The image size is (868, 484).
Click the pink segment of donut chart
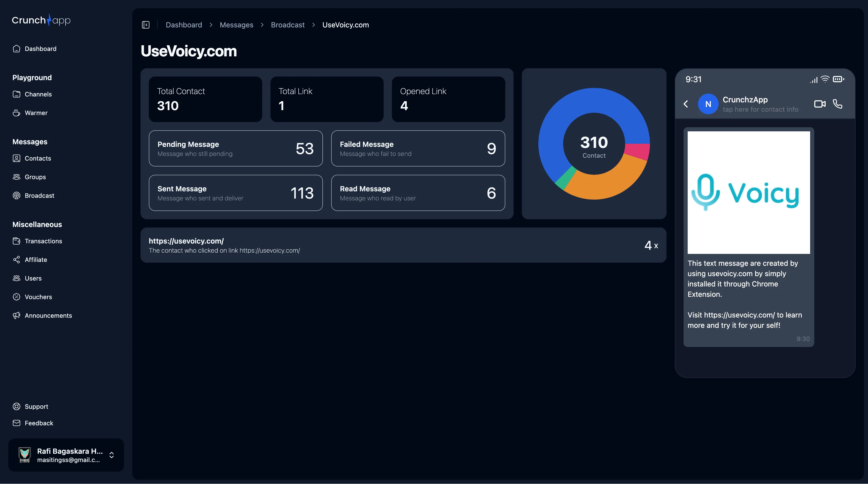click(x=638, y=151)
